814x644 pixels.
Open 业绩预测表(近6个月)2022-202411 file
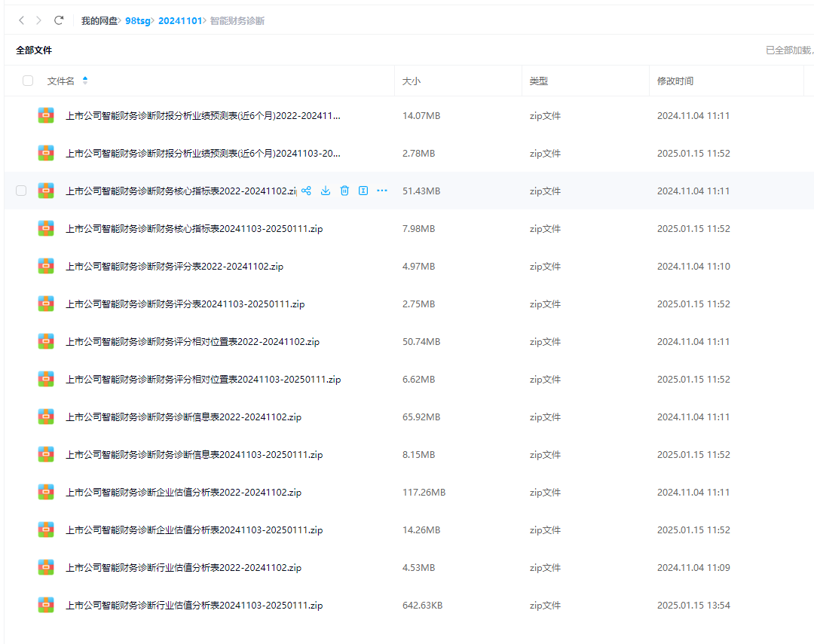[203, 115]
